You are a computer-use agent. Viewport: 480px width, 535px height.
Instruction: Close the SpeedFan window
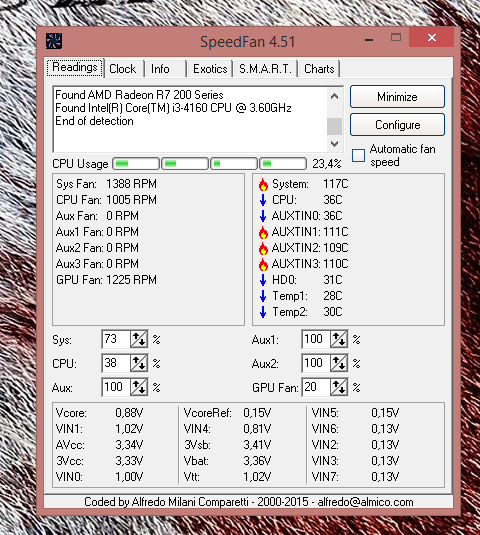[x=432, y=38]
